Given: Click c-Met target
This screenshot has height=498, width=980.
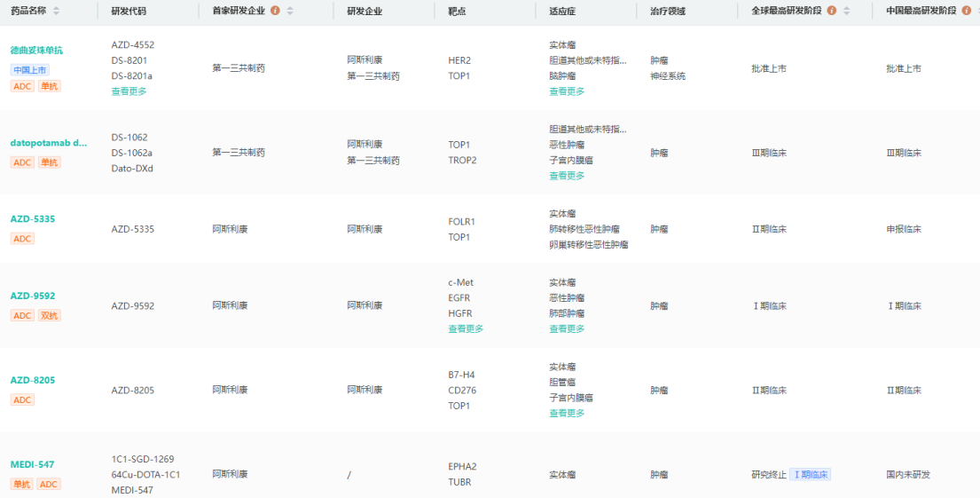Looking at the screenshot, I should (460, 283).
